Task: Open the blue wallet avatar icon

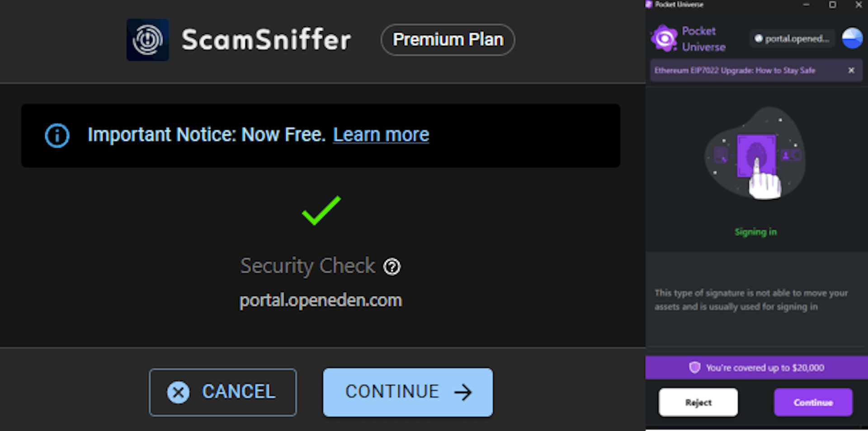Action: 852,38
